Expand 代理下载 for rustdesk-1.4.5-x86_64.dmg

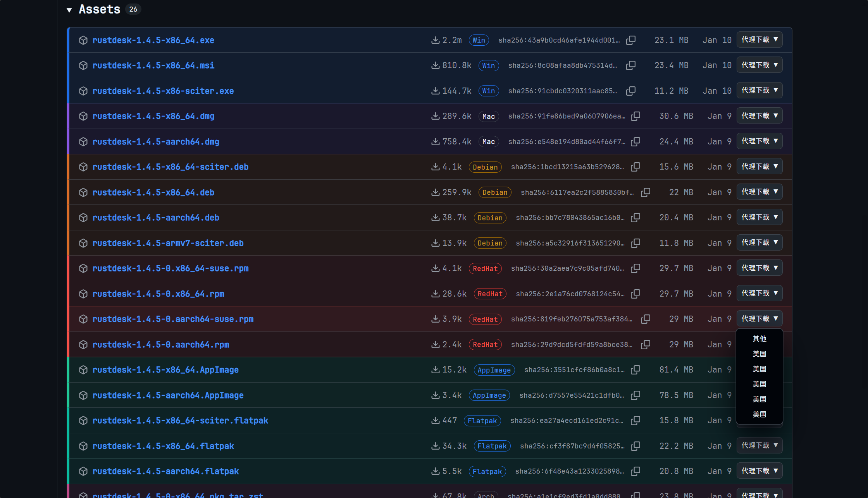[759, 116]
